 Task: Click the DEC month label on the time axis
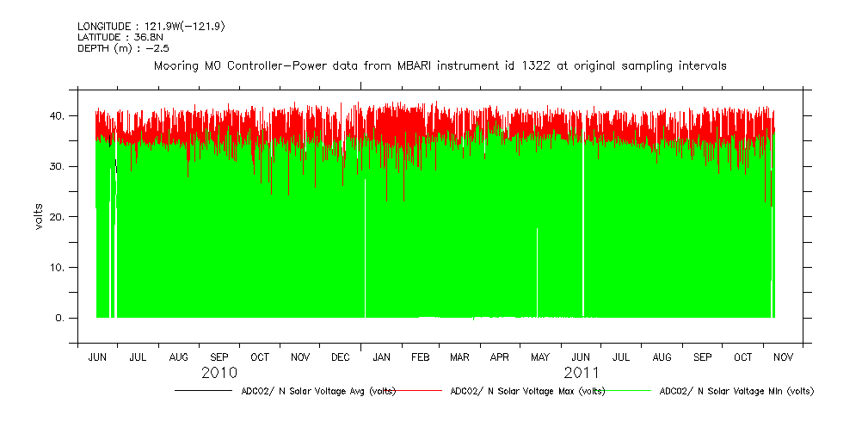pyautogui.click(x=341, y=356)
